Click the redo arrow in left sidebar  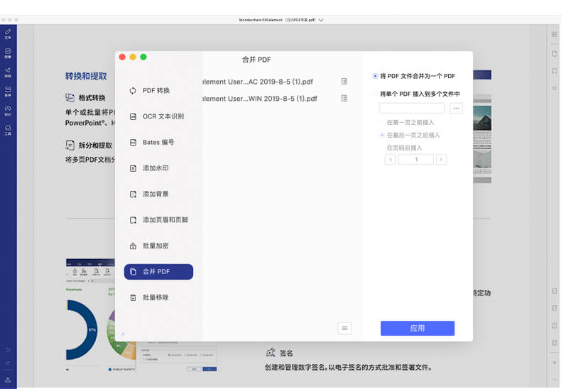point(8,363)
